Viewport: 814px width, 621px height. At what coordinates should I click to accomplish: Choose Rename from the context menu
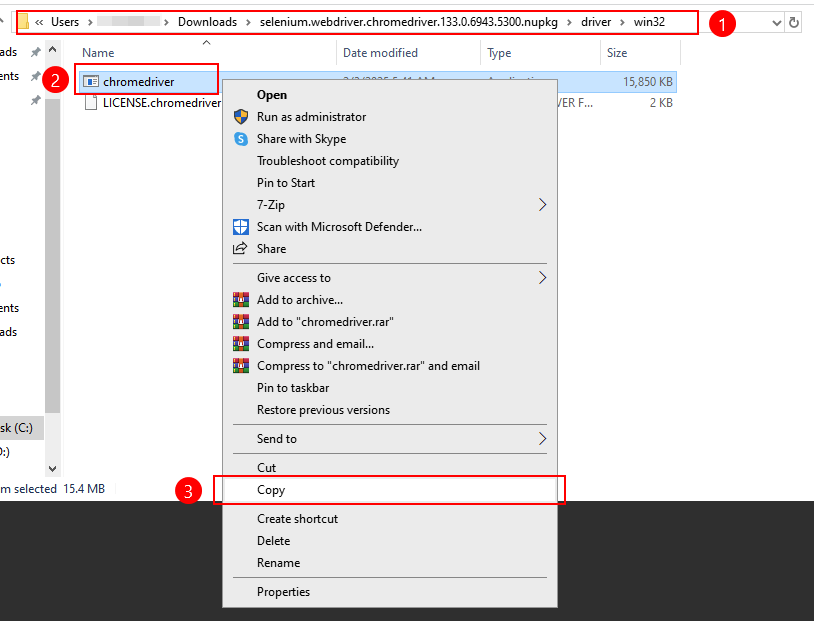point(390,563)
